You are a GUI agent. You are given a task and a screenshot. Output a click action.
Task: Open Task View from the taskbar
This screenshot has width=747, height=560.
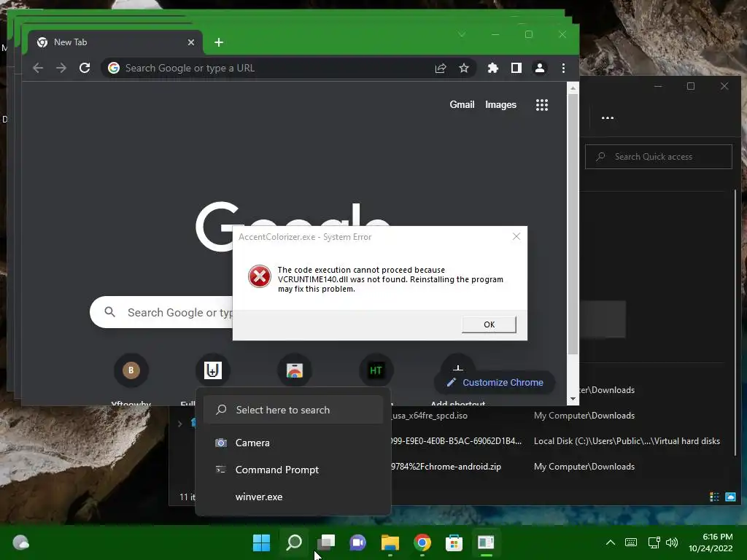(326, 542)
